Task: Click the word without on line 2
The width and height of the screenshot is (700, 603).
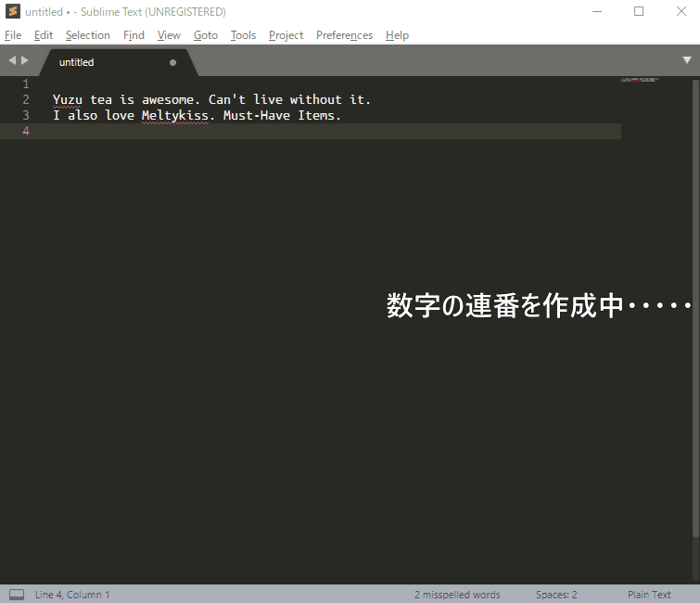Action: point(315,99)
